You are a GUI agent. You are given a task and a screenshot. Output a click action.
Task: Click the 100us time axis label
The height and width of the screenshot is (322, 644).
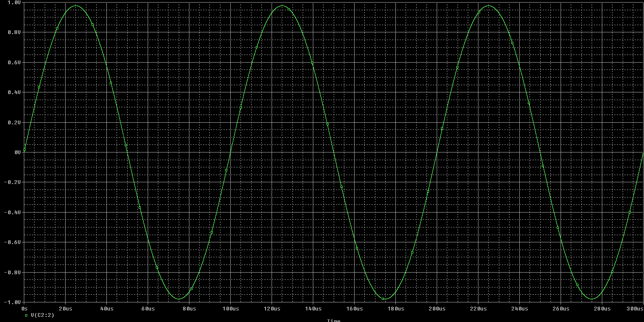[x=231, y=308]
